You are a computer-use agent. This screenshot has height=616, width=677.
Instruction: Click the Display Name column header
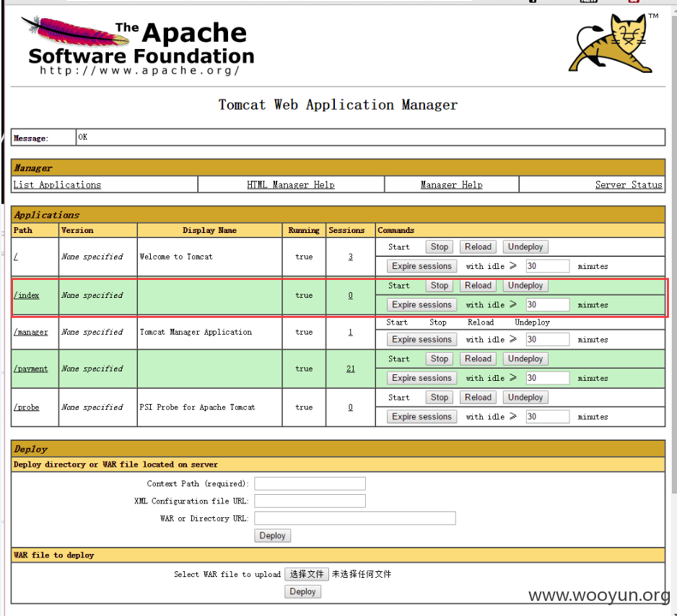pos(209,230)
